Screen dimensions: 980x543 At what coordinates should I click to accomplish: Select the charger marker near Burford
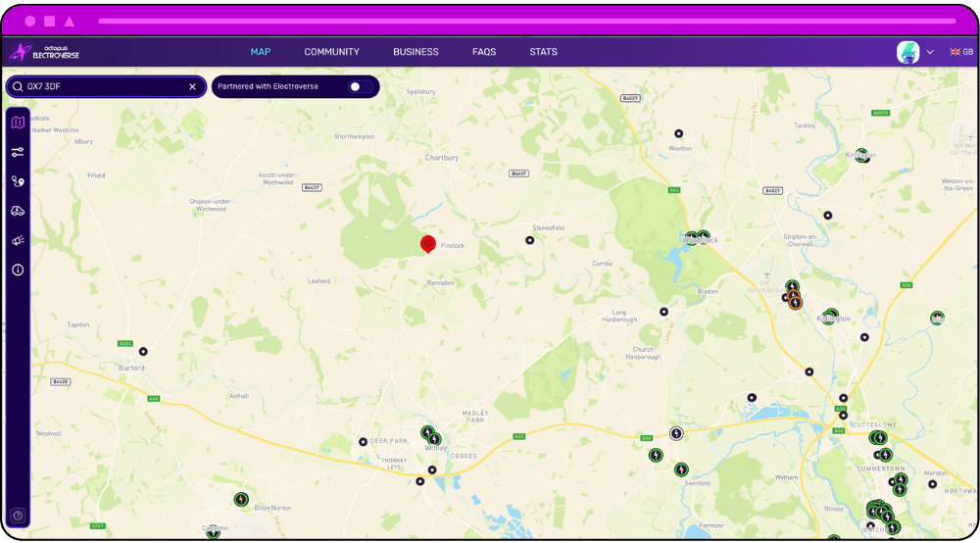coord(143,351)
